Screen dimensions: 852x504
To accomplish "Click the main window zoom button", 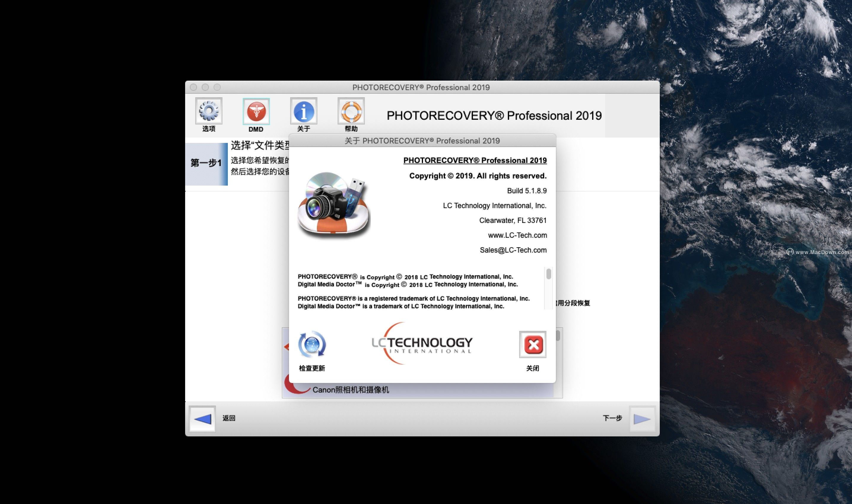I will point(217,87).
